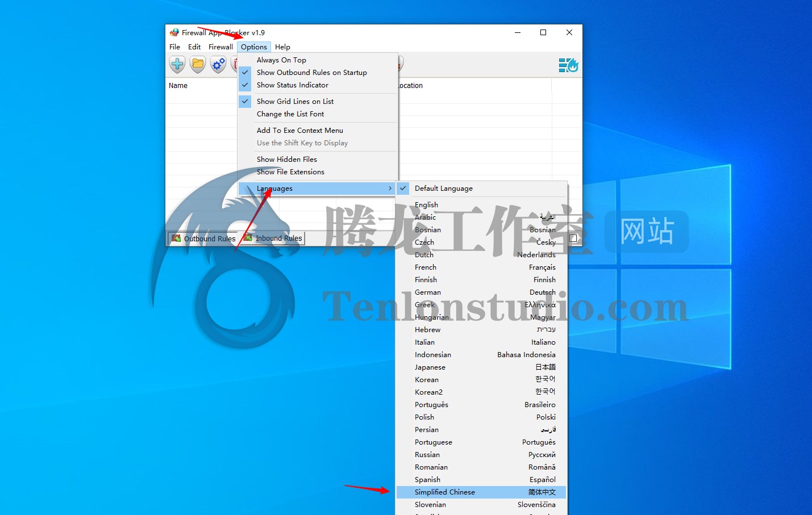The height and width of the screenshot is (515, 812).
Task: Click Use the Shift Key to Display
Action: 318,143
